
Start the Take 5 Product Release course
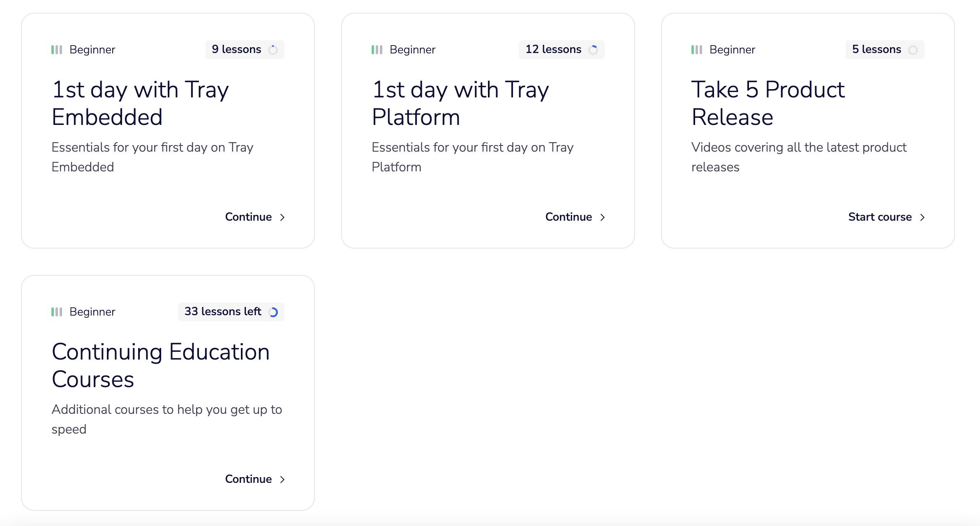(880, 217)
